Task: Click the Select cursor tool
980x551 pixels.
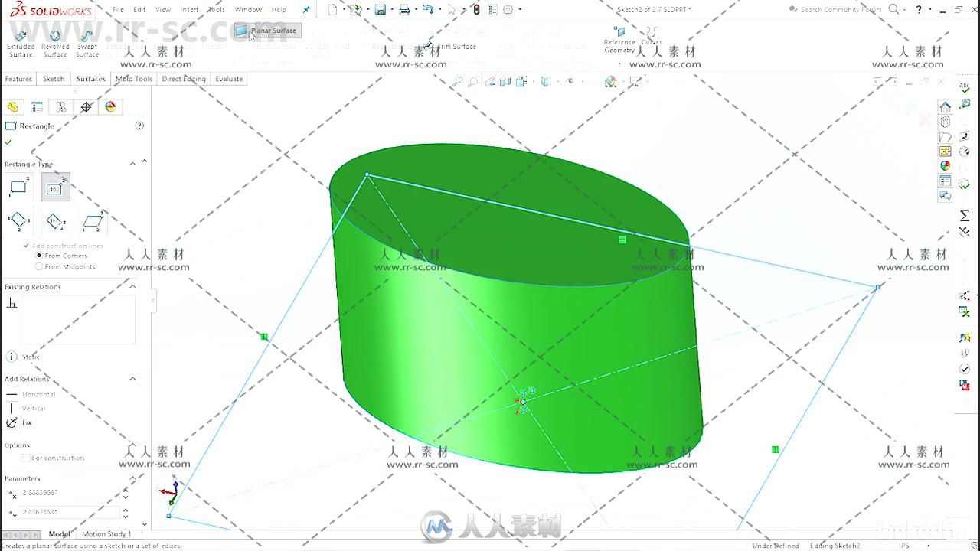Action: pos(452,10)
